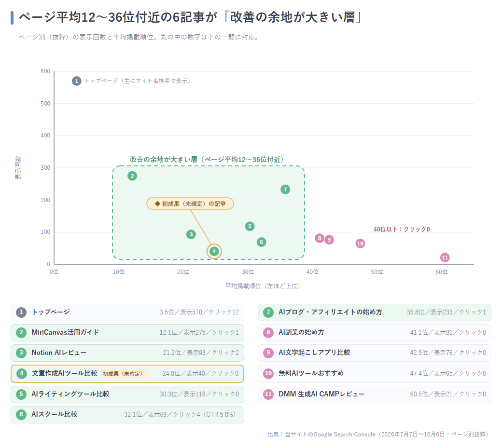Click the 40位以下：クリック0 annotation
This screenshot has width=502, height=448.
point(402,229)
